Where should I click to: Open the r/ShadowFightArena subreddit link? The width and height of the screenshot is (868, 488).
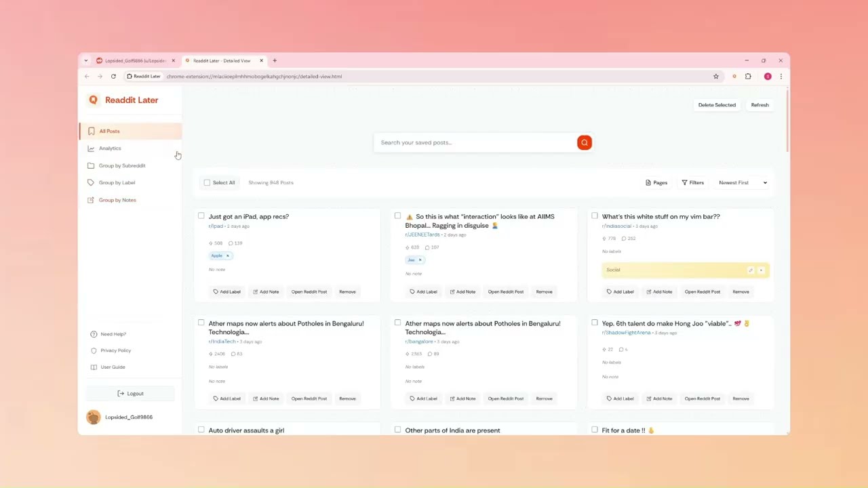click(626, 333)
